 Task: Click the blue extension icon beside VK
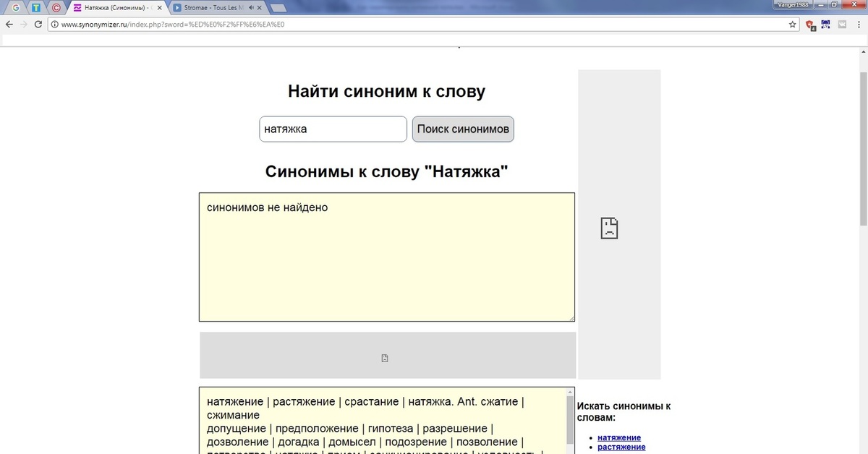[826, 24]
